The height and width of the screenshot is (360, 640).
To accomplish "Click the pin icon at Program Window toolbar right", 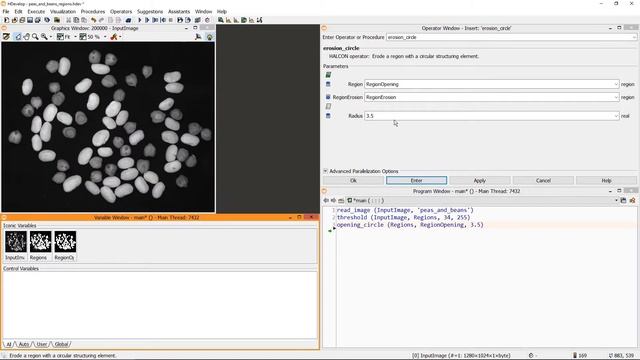I will tap(632, 200).
